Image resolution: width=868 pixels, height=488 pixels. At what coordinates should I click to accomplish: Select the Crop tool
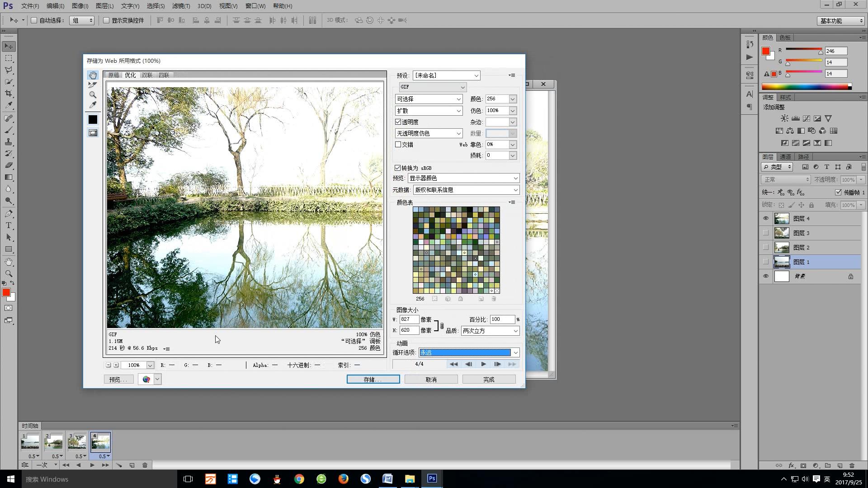point(9,94)
